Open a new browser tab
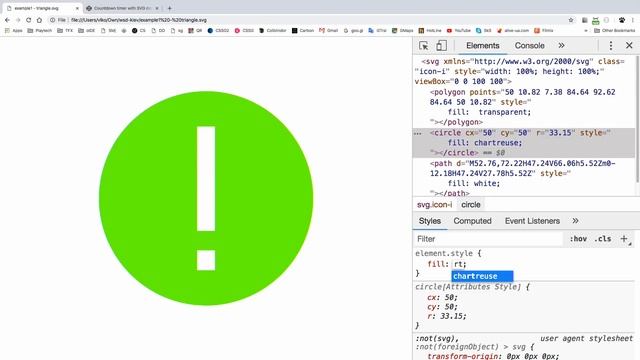Viewport: 640px width, 360px height. [169, 8]
